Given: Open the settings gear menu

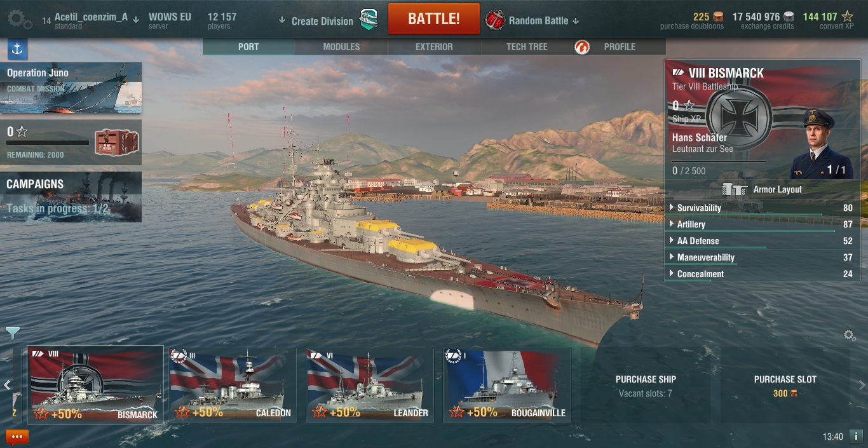Looking at the screenshot, I should coord(19,20).
